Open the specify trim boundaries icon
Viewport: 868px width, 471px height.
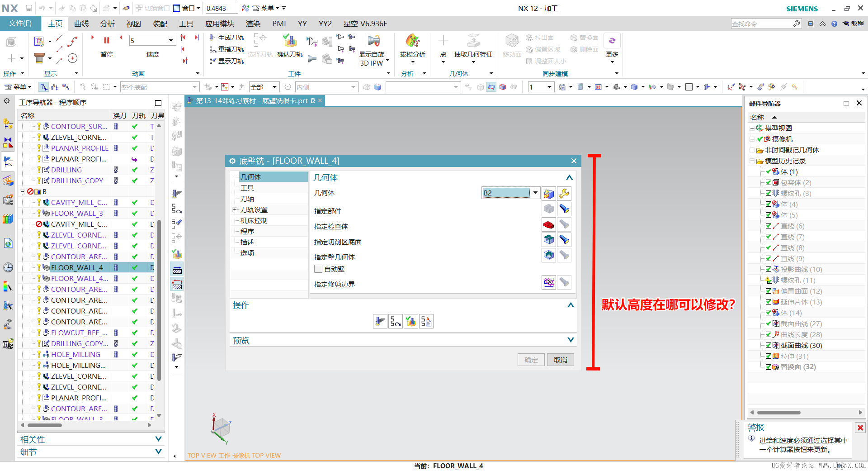click(x=549, y=282)
